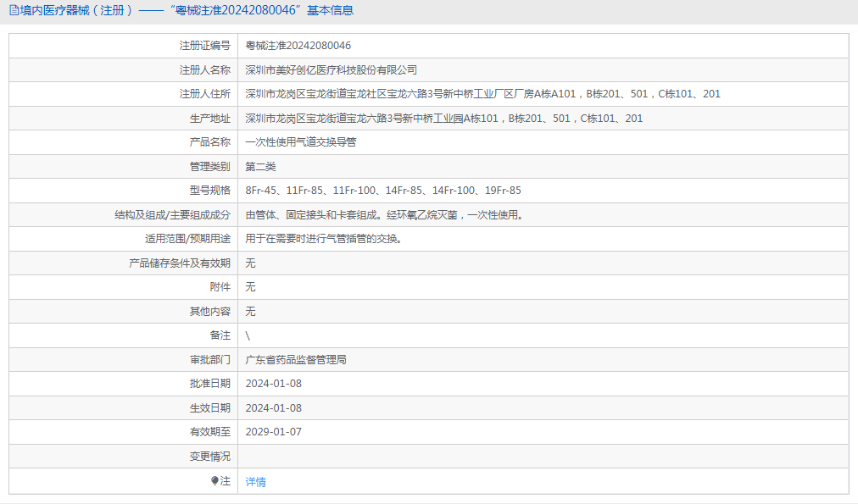Click the 适用范围/预期用途 label

(x=187, y=239)
